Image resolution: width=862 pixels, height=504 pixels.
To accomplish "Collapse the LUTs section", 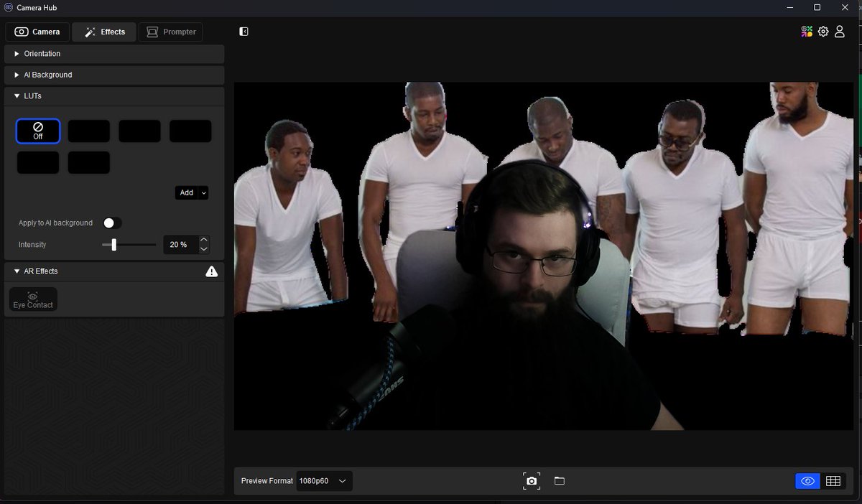I will pos(114,95).
